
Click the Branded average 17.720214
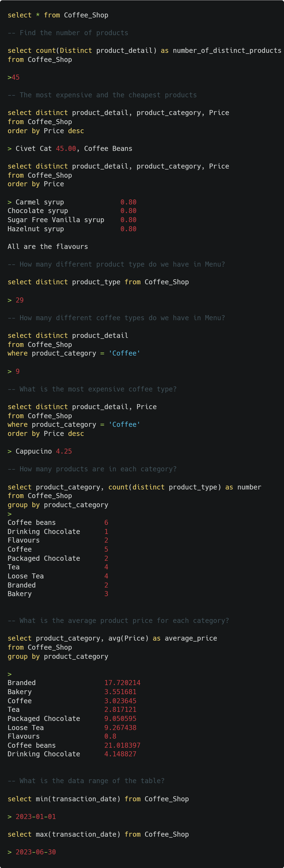tap(122, 683)
